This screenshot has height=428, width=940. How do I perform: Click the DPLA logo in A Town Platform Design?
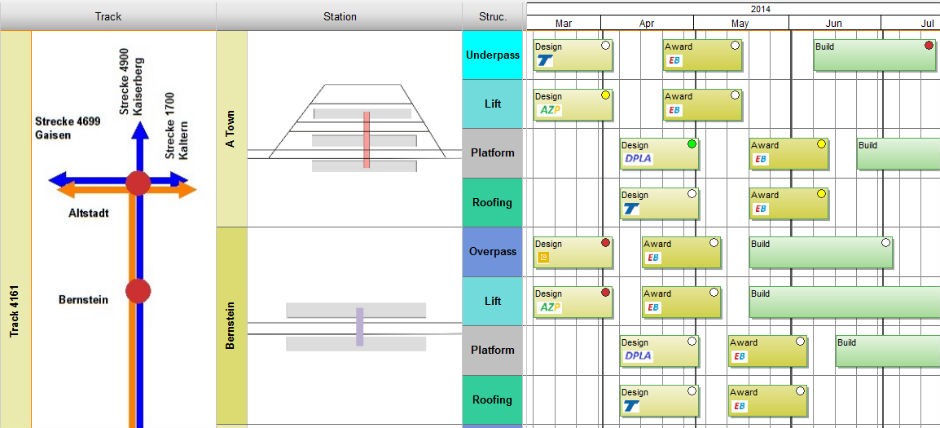[x=638, y=159]
